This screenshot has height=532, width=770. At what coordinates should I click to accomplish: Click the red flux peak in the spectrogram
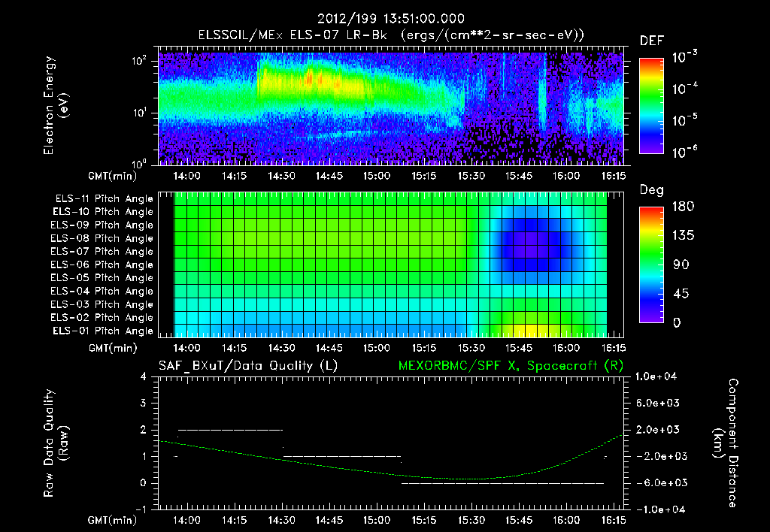tap(310, 77)
